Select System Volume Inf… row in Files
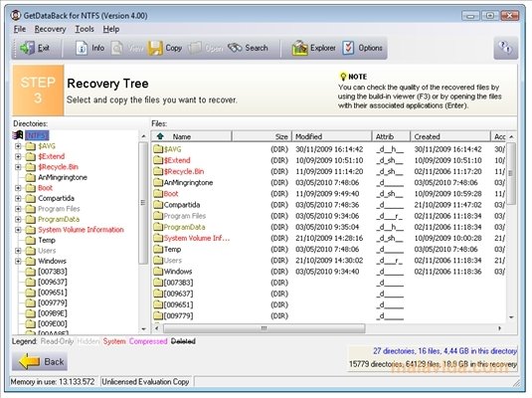 328,238
